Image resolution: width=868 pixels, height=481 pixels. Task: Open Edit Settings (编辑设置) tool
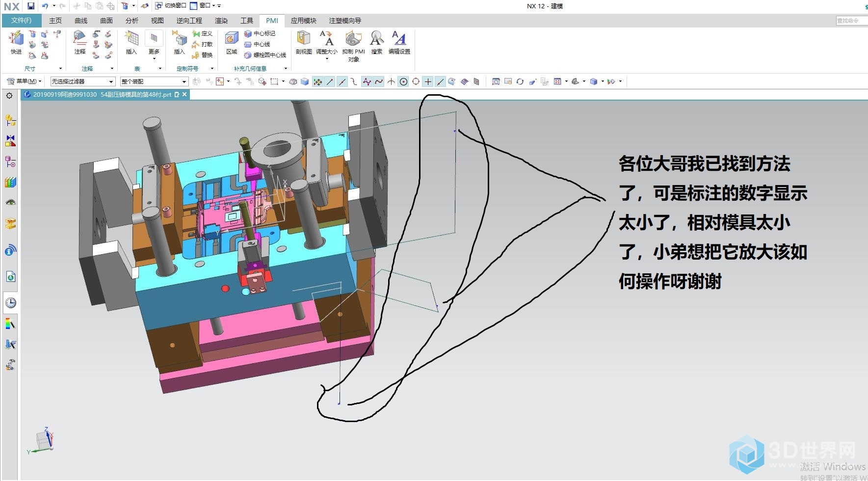click(399, 42)
